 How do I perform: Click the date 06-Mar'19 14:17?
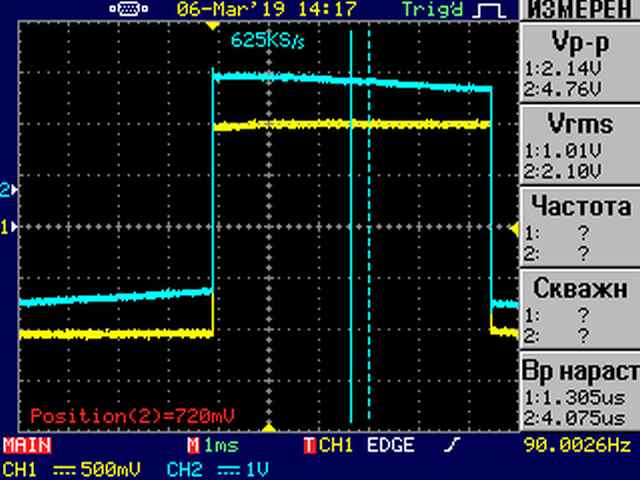pyautogui.click(x=267, y=9)
